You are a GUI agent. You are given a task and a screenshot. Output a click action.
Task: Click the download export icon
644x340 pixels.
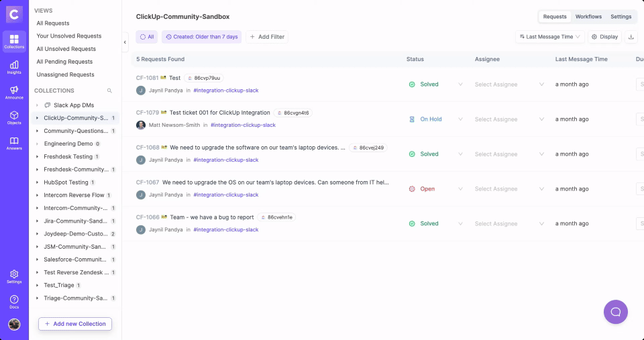click(x=631, y=37)
